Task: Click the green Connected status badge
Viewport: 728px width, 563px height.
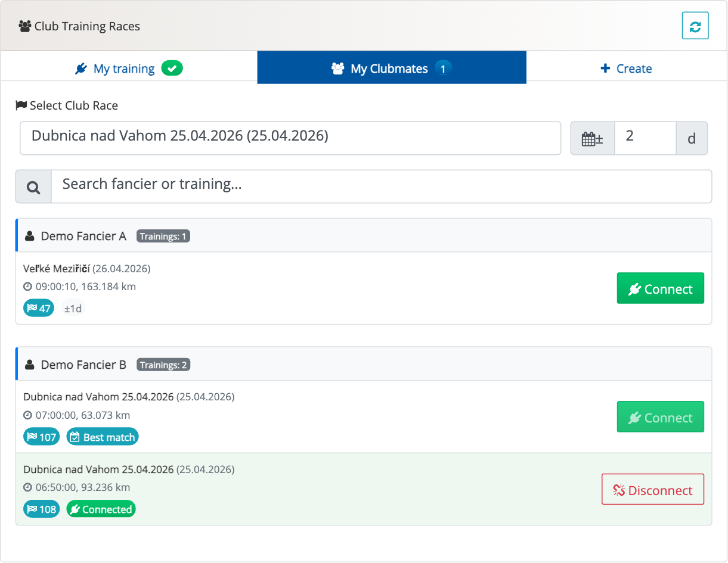Action: [101, 509]
